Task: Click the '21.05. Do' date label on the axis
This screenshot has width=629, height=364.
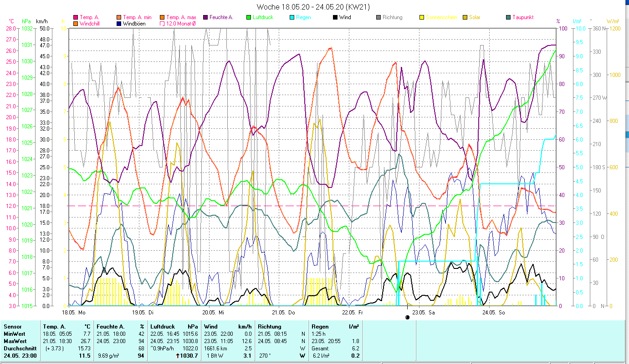Action: coord(283,313)
